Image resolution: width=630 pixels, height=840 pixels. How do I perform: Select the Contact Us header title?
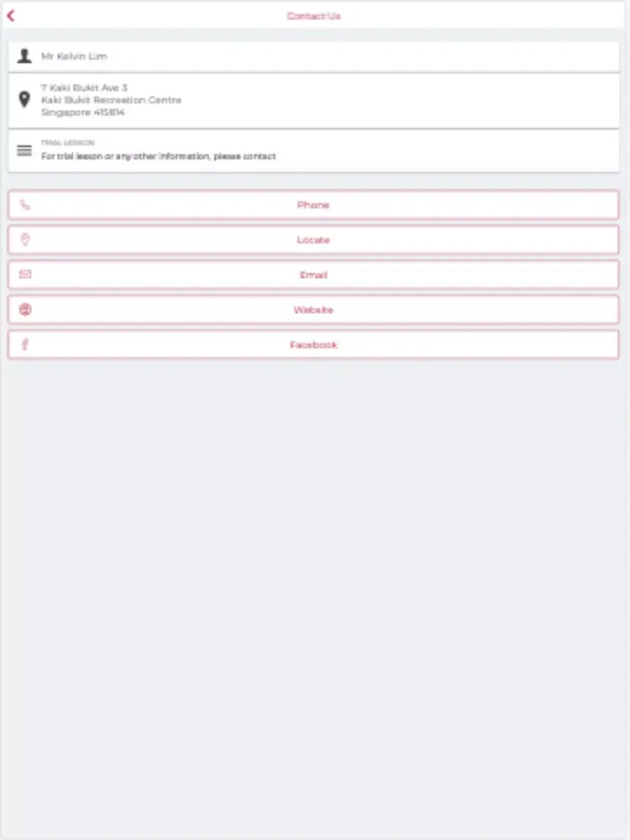(x=313, y=14)
